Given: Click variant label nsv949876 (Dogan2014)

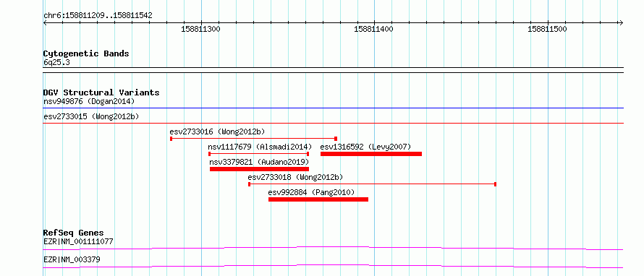Looking at the screenshot, I should tap(89, 101).
